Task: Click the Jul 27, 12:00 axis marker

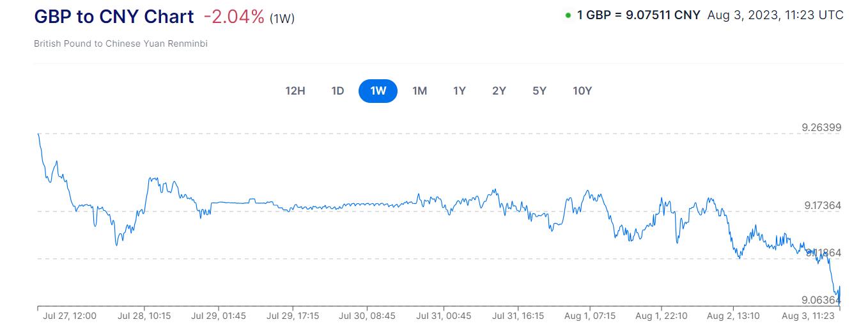Action: [x=70, y=316]
